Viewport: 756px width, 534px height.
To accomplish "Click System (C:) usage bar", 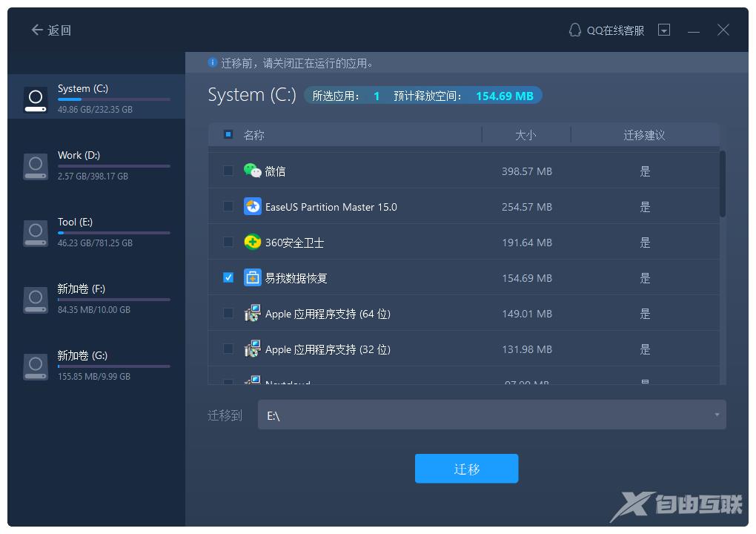I will pos(114,99).
